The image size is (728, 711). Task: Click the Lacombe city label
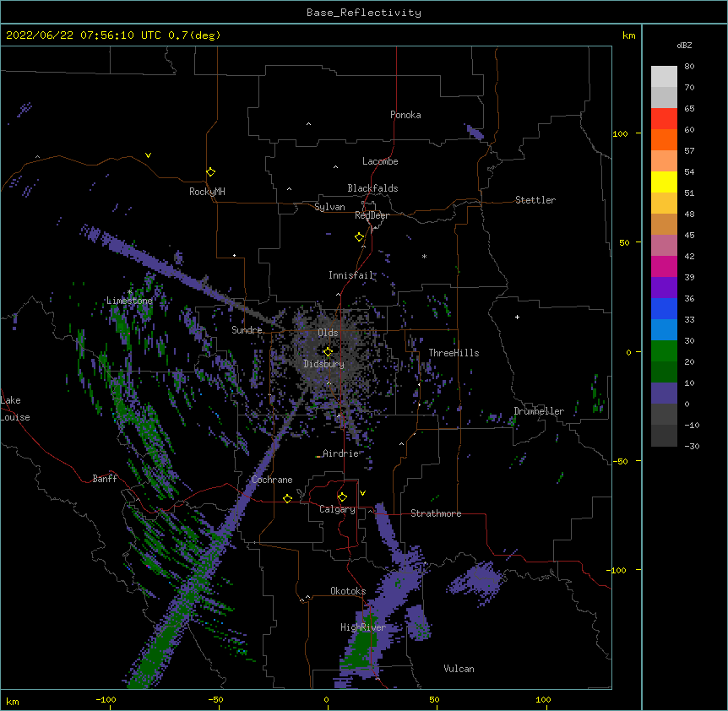[380, 161]
